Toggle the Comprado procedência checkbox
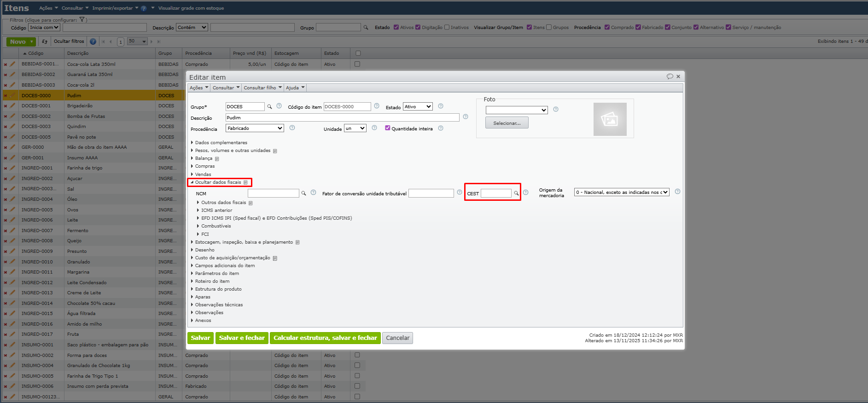 607,27
